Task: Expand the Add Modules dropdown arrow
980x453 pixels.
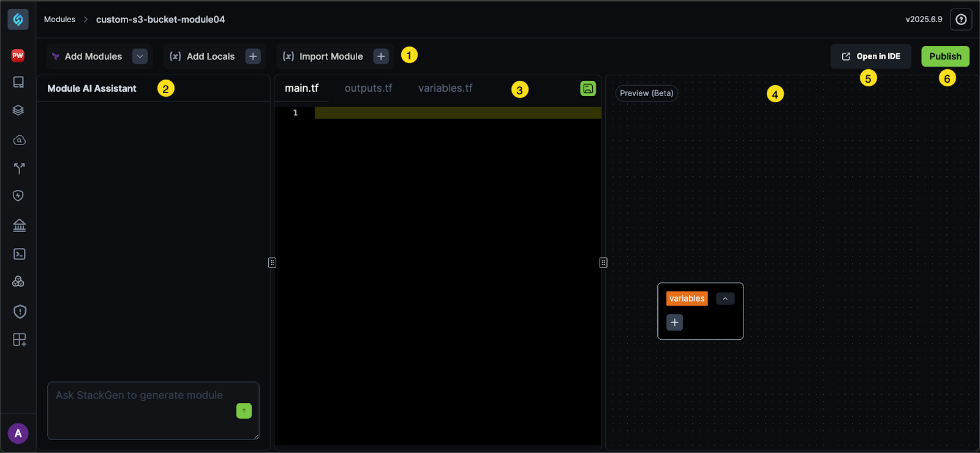Action: tap(140, 56)
